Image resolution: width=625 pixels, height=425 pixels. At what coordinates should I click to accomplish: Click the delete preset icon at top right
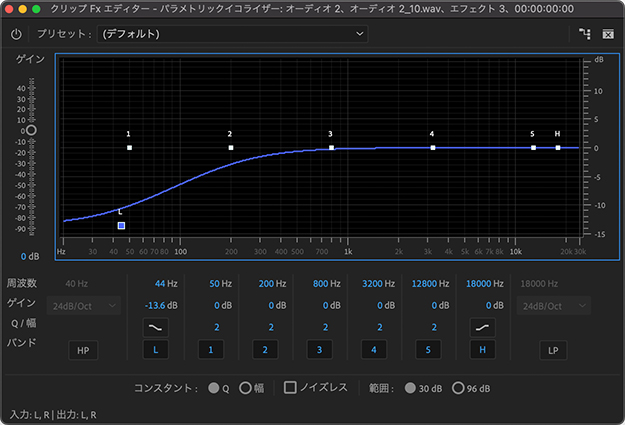coord(607,34)
